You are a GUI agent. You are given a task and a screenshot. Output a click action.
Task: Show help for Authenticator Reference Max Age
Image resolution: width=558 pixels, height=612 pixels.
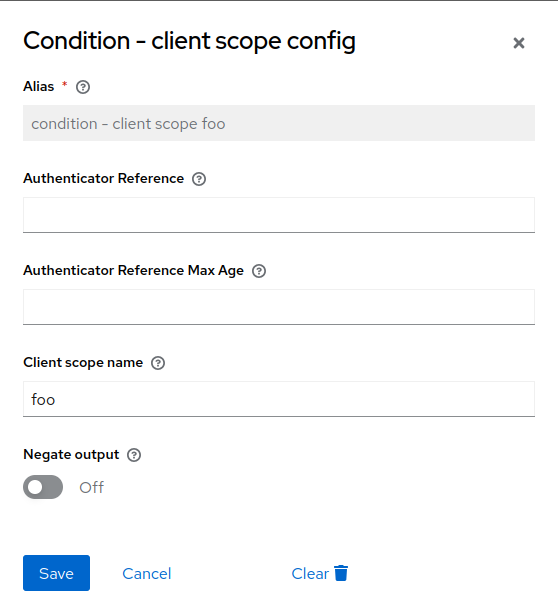coord(259,271)
